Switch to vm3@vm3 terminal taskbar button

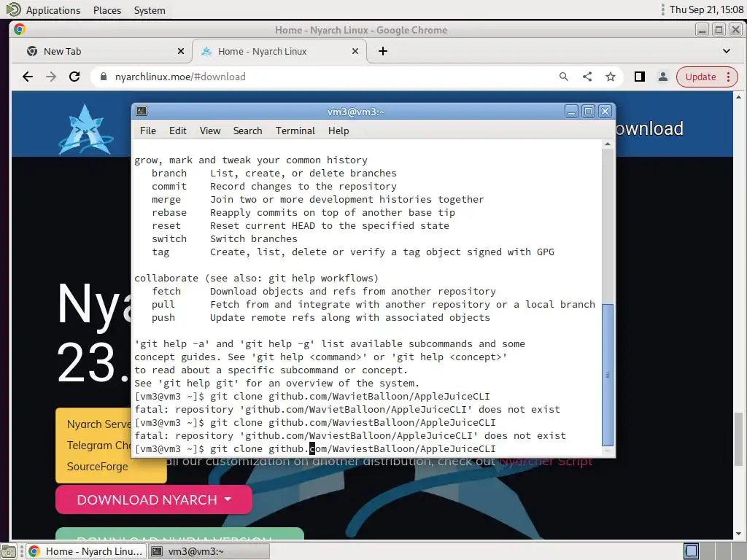(x=209, y=551)
